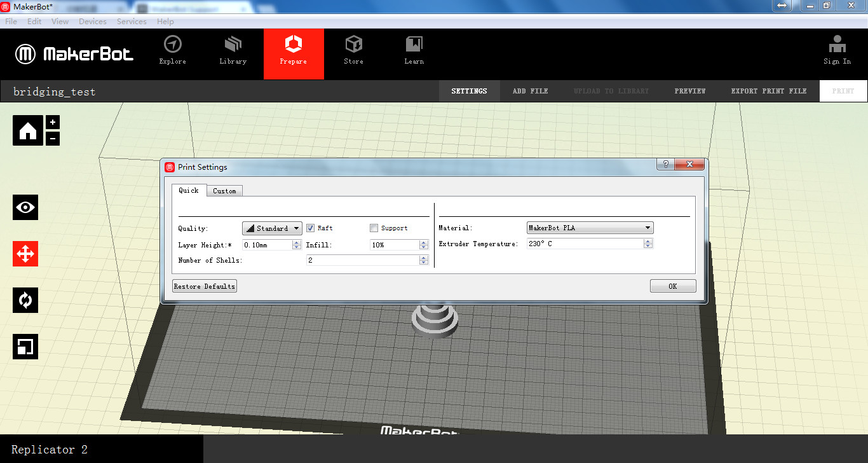Open the Learn bookmark icon
The image size is (868, 463).
pos(414,45)
